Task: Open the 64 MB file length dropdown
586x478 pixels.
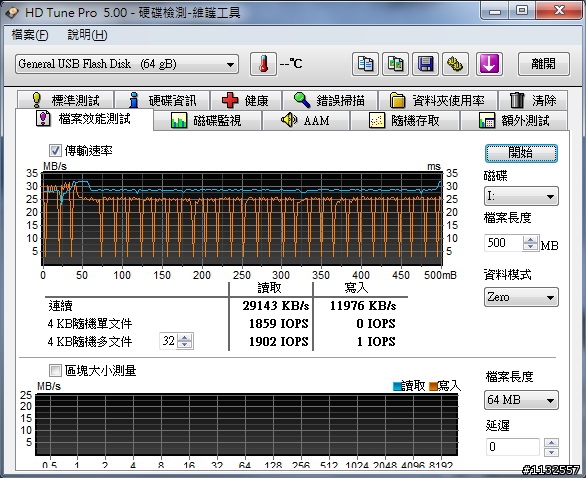Action: coord(521,400)
